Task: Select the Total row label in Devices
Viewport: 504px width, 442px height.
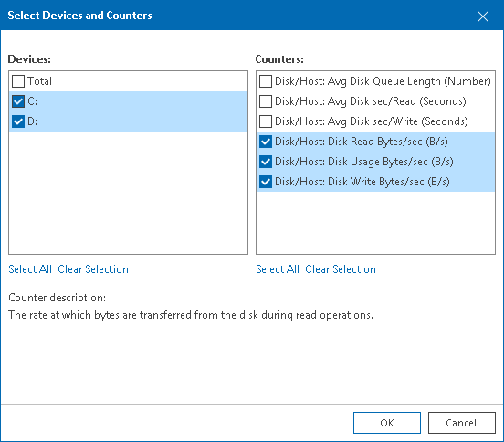Action: coord(39,81)
